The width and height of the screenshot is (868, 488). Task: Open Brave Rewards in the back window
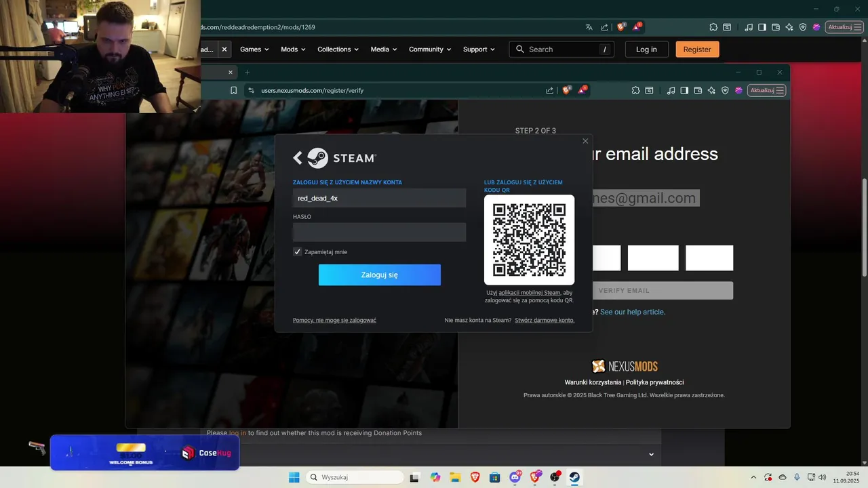coord(637,27)
